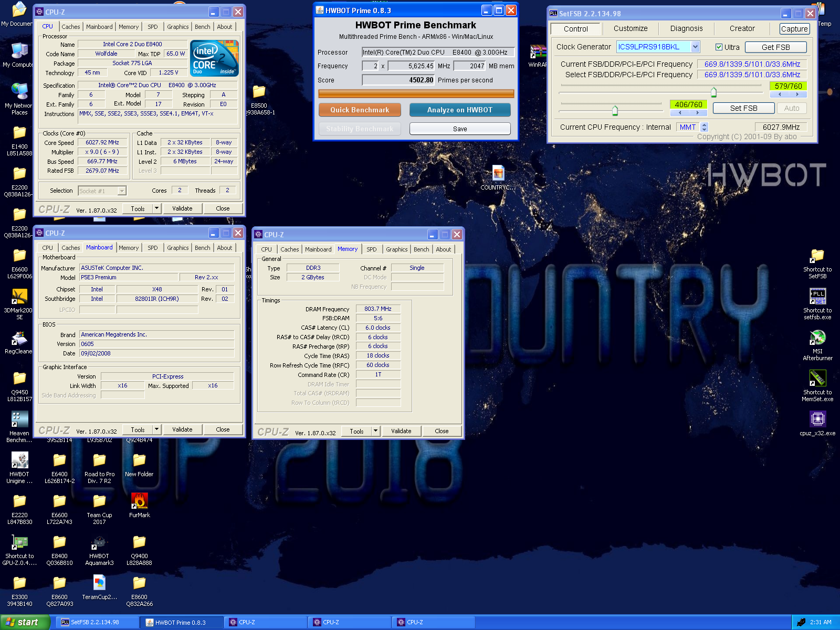Image resolution: width=840 pixels, height=630 pixels.
Task: Switch to HWBOT Prime 0.8.3 taskbar item
Action: [182, 622]
